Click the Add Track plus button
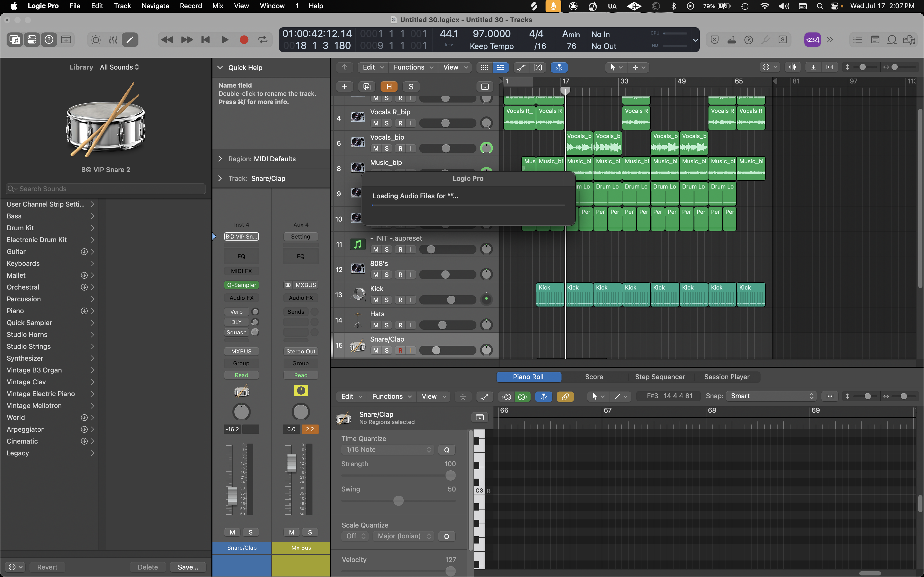The width and height of the screenshot is (924, 577). coord(344,87)
